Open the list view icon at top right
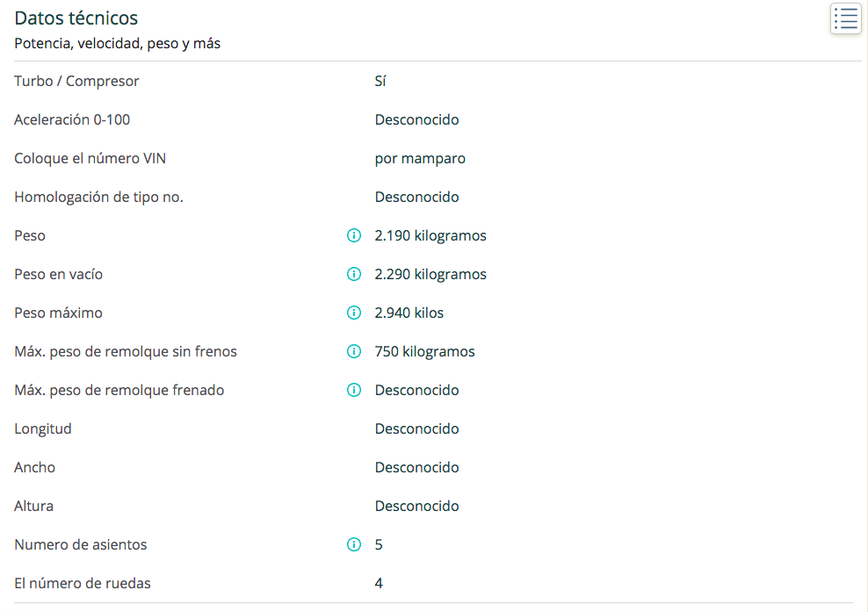This screenshot has height=612, width=868. [845, 18]
